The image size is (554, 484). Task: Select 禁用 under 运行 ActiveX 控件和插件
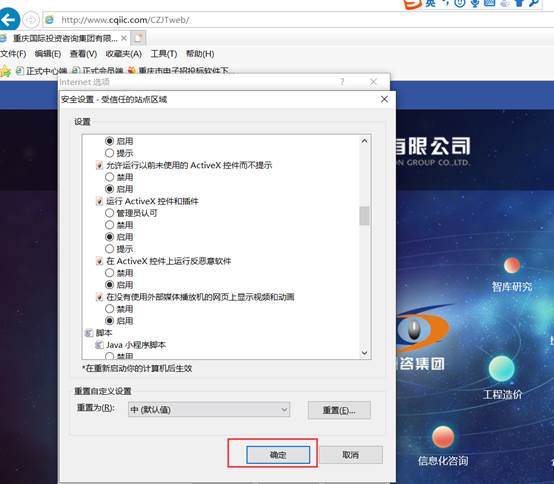pos(110,225)
